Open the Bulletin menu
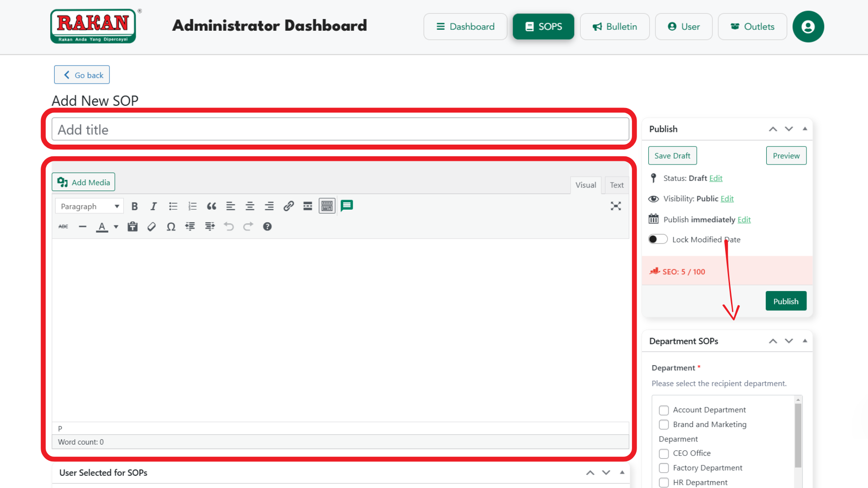 click(x=614, y=27)
